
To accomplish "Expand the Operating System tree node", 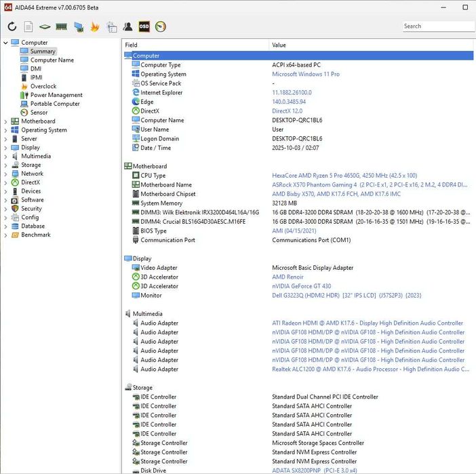I will [x=5, y=130].
